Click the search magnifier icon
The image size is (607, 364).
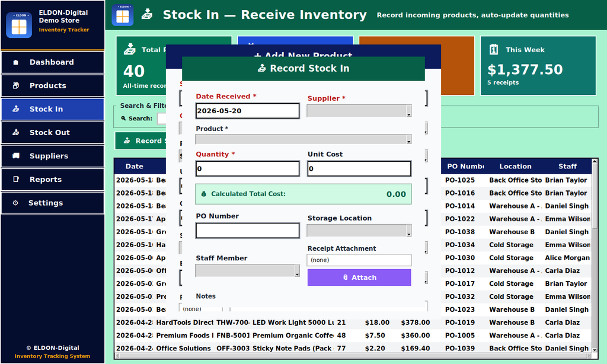point(123,119)
